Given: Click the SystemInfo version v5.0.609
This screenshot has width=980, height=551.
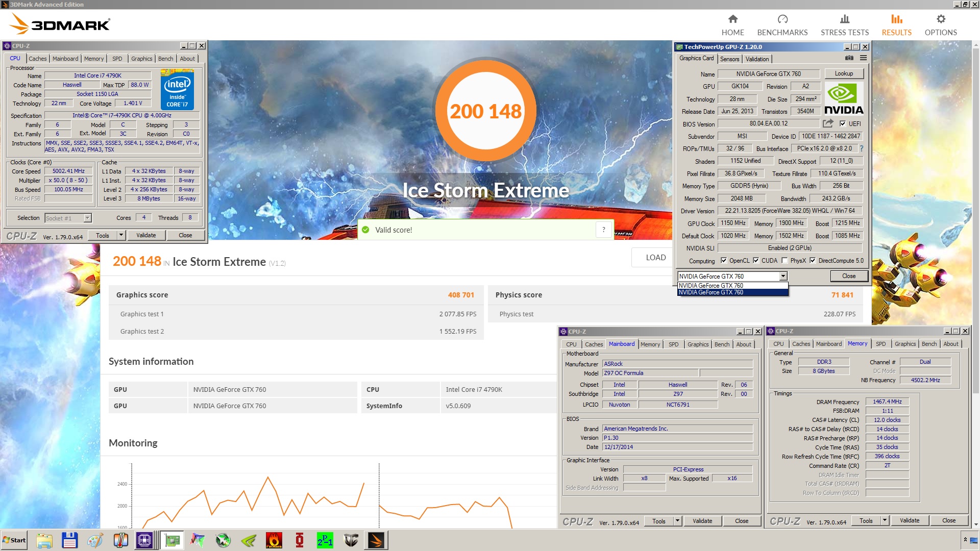Looking at the screenshot, I should pos(458,406).
